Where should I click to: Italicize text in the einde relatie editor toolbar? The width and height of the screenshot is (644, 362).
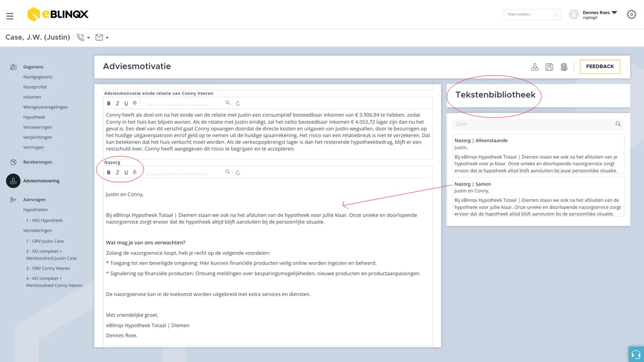pos(118,103)
